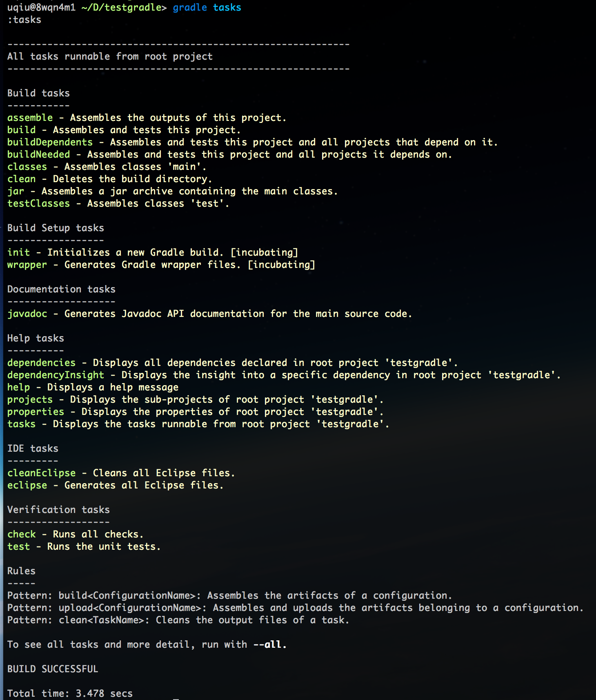Click the 'check' task name
This screenshot has height=700, width=596.
pos(21,534)
